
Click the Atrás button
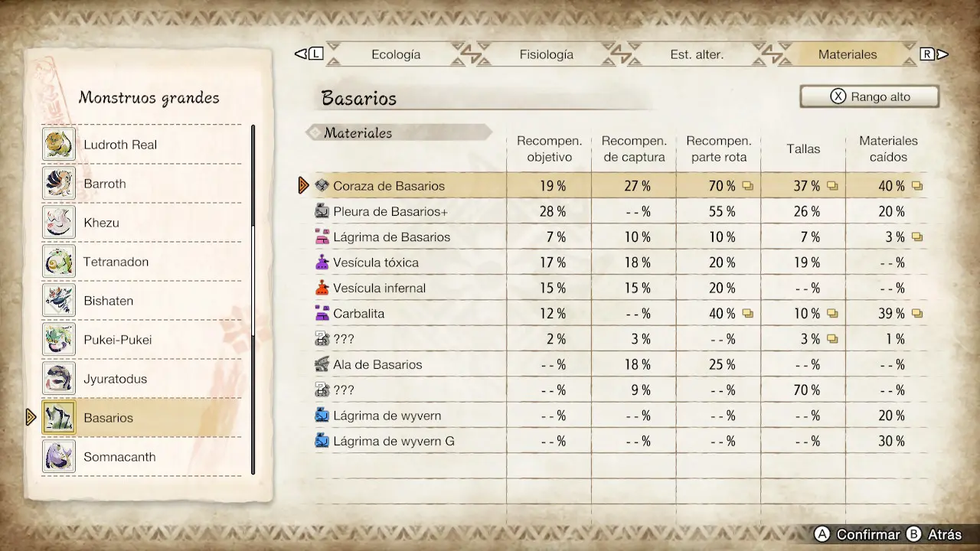point(933,534)
